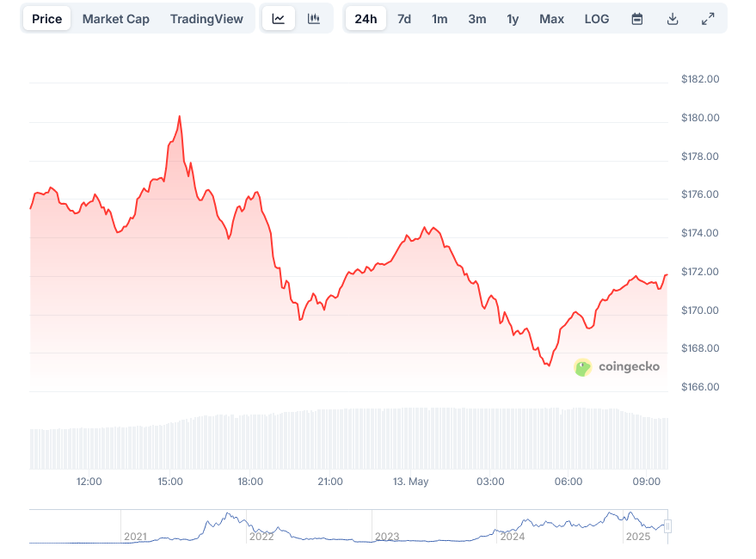
Task: Click the range navigator right handle
Action: (x=667, y=526)
